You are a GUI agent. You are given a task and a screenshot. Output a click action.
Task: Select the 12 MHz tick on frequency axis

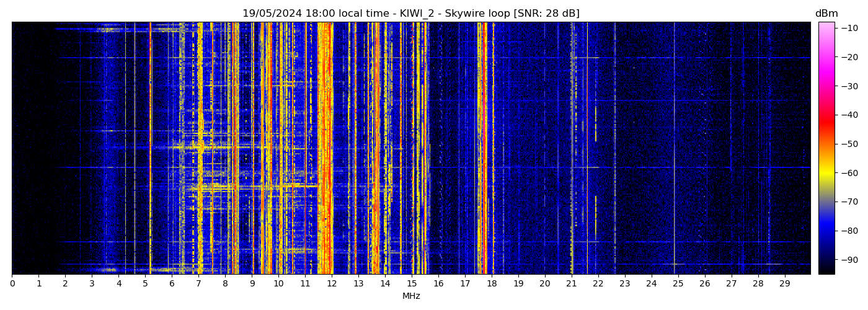pos(332,283)
